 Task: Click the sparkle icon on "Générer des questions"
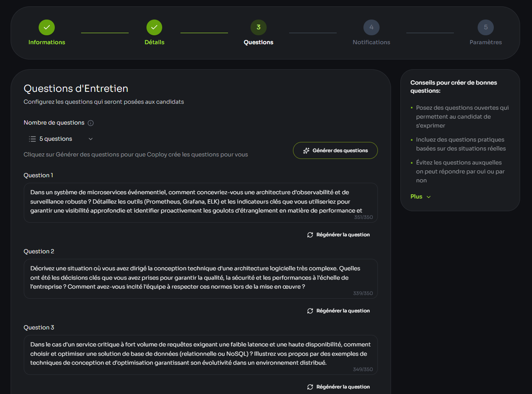(306, 150)
